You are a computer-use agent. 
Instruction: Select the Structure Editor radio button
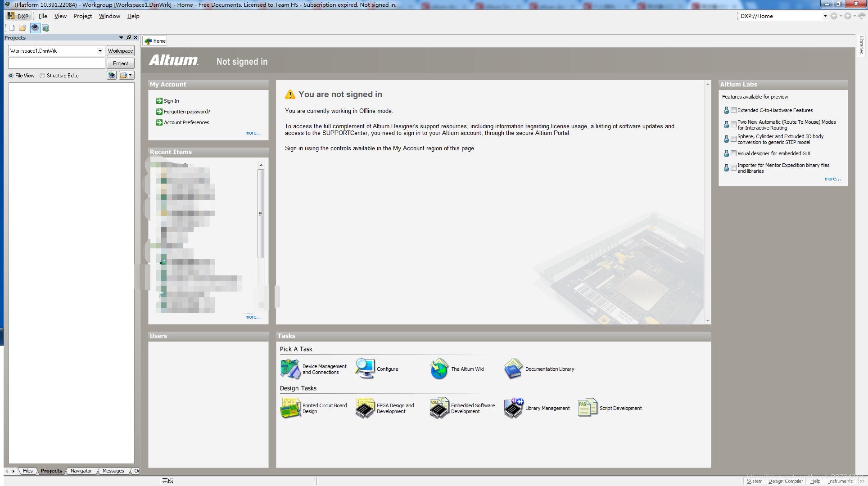coord(42,75)
